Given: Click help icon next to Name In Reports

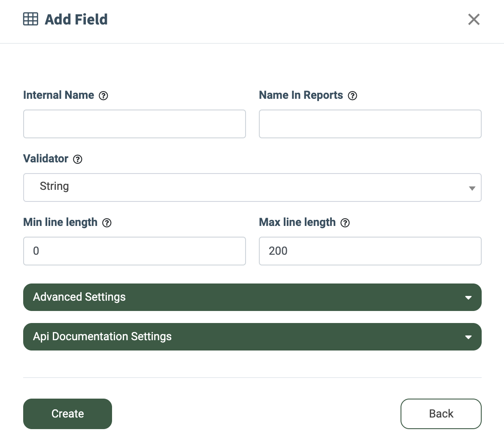Looking at the screenshot, I should [352, 96].
